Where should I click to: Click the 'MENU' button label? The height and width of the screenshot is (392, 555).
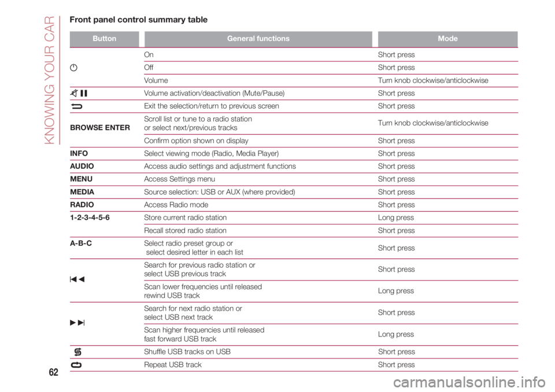[x=81, y=179]
